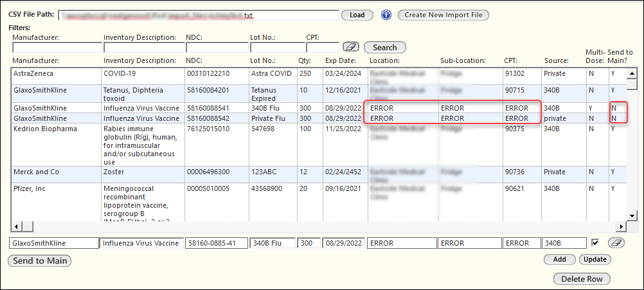This screenshot has width=644, height=290.
Task: Click NDC 58160088541 cell
Action: tap(217, 109)
